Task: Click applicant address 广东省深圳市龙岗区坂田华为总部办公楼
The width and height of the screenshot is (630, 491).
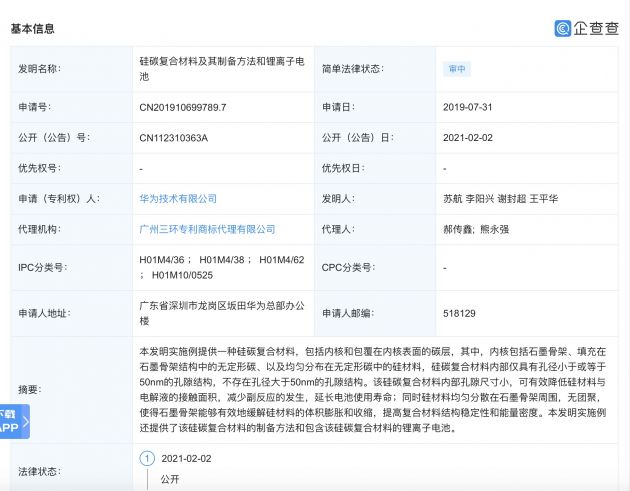Action: tap(222, 313)
